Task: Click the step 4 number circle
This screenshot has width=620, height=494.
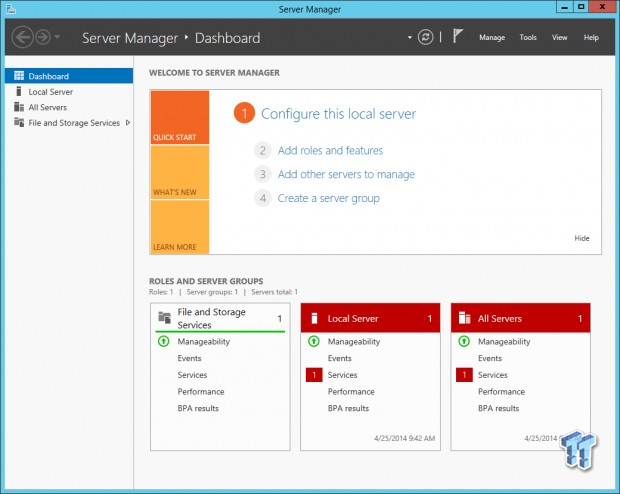Action: 263,198
